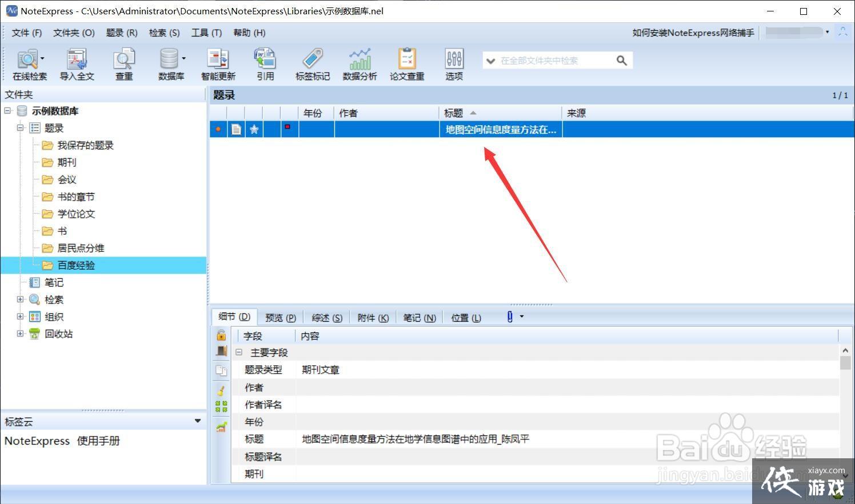The height and width of the screenshot is (504, 855).
Task: Click the book icon below the padlock
Action: [221, 351]
